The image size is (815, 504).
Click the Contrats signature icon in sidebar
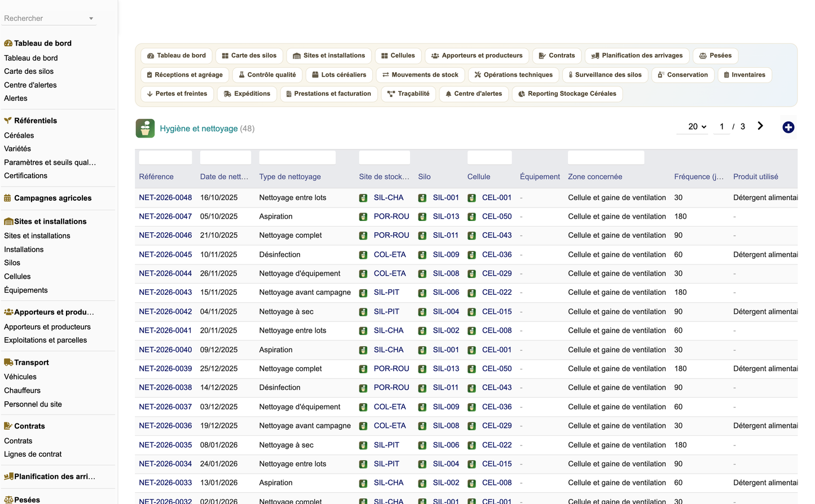[x=8, y=426]
